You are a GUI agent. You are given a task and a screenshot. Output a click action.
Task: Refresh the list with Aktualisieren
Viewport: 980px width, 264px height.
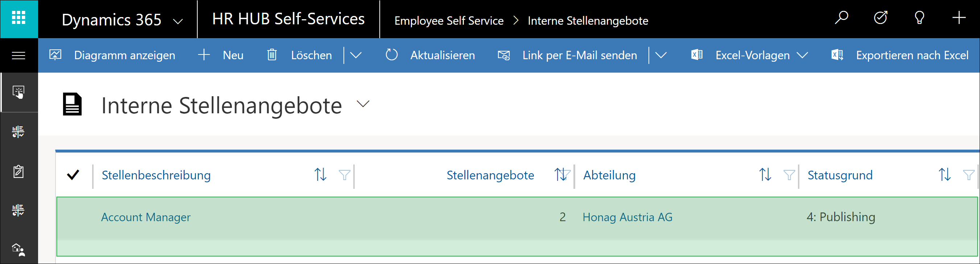(442, 56)
